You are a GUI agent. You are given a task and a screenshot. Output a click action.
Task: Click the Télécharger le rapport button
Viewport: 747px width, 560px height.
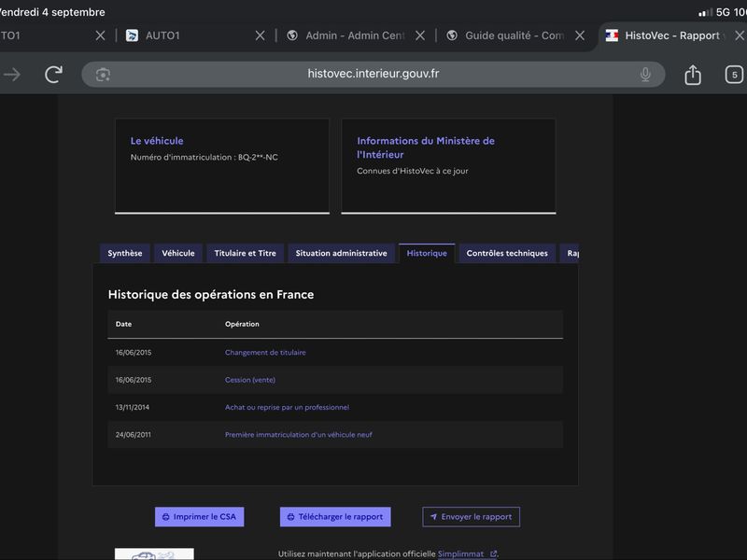[x=335, y=517]
